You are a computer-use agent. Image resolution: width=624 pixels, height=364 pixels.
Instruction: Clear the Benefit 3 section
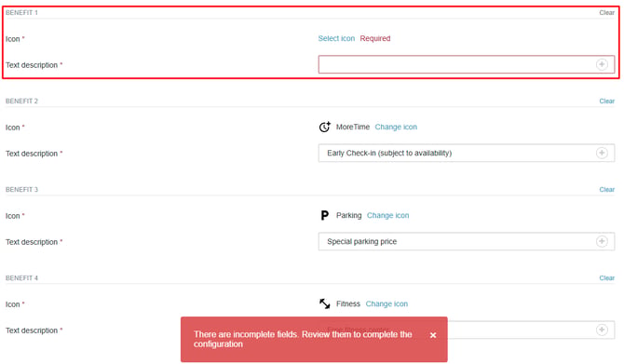[607, 189]
